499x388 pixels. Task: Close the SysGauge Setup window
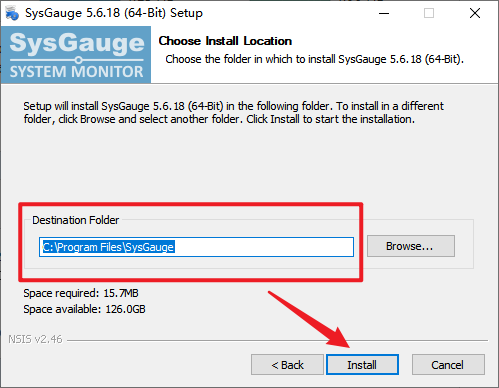tap(475, 13)
